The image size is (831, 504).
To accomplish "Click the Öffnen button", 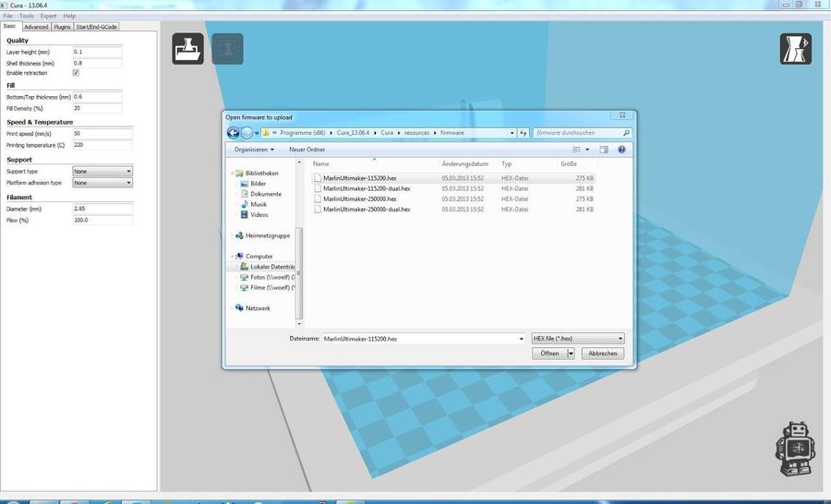I will pos(549,354).
